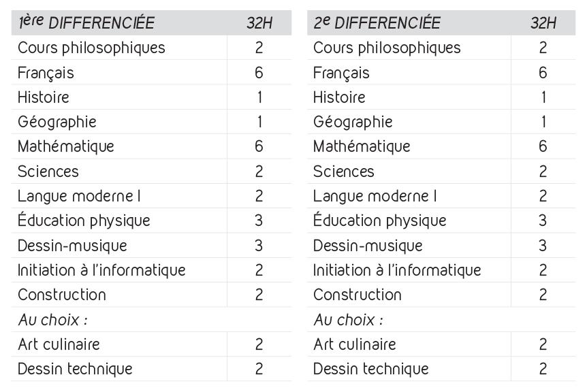The height and width of the screenshot is (392, 587).
Task: Click Histoire in the right table
Action: click(339, 97)
